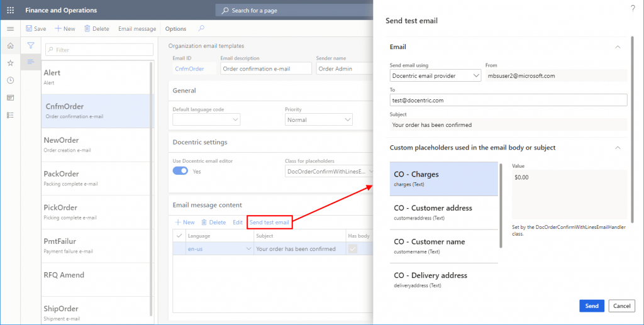Click the list view lines icon
The height and width of the screenshot is (325, 644).
(30, 62)
